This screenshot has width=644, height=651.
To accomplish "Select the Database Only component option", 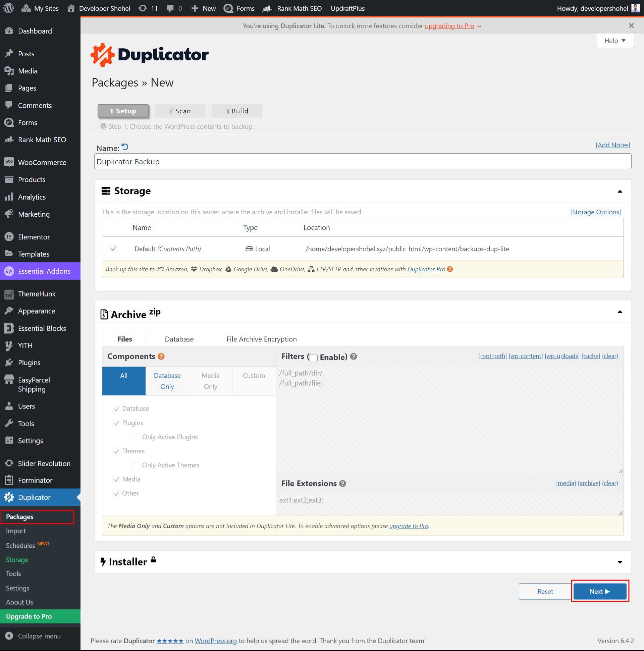I will pyautogui.click(x=167, y=381).
